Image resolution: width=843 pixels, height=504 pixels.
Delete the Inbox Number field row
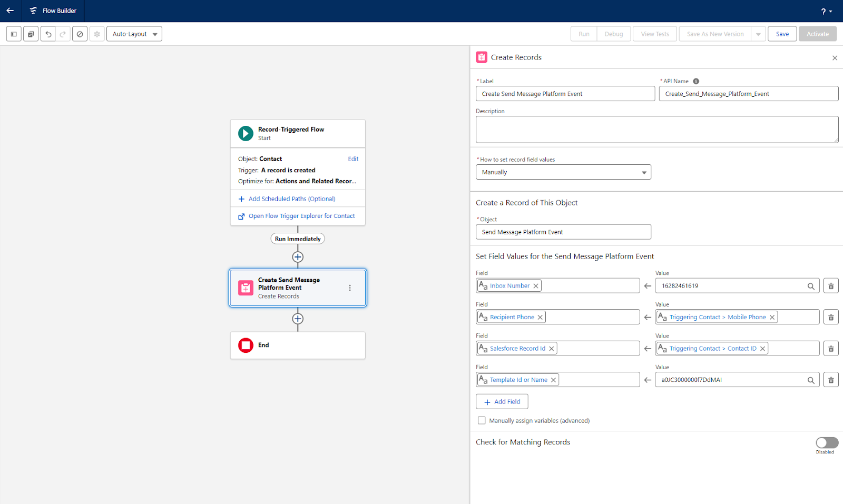pos(831,286)
